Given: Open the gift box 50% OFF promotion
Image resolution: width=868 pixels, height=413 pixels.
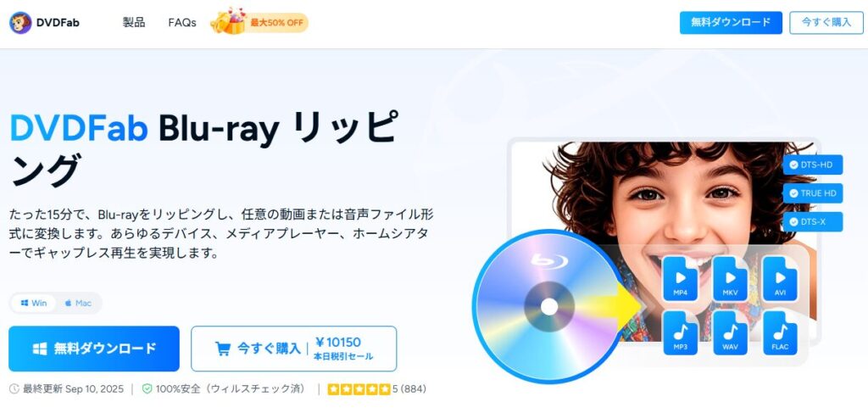Looking at the screenshot, I should pyautogui.click(x=259, y=23).
